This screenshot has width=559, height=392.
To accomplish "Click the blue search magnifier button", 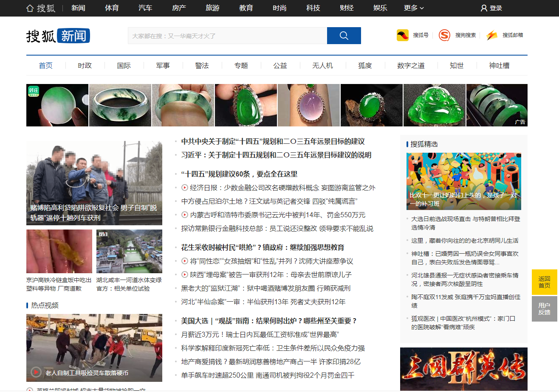I will coord(344,36).
